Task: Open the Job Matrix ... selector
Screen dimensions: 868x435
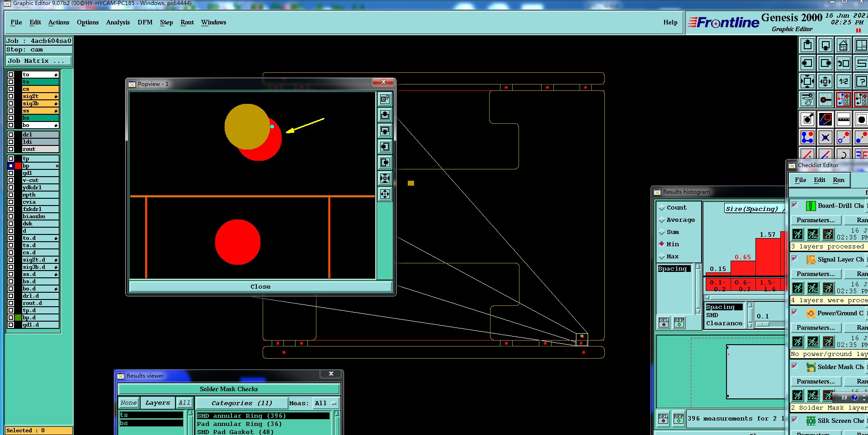Action: pos(39,61)
